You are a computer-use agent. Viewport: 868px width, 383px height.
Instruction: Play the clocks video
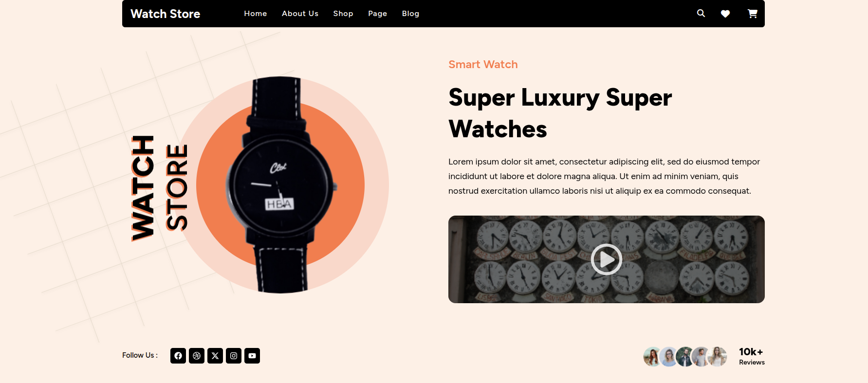[607, 259]
